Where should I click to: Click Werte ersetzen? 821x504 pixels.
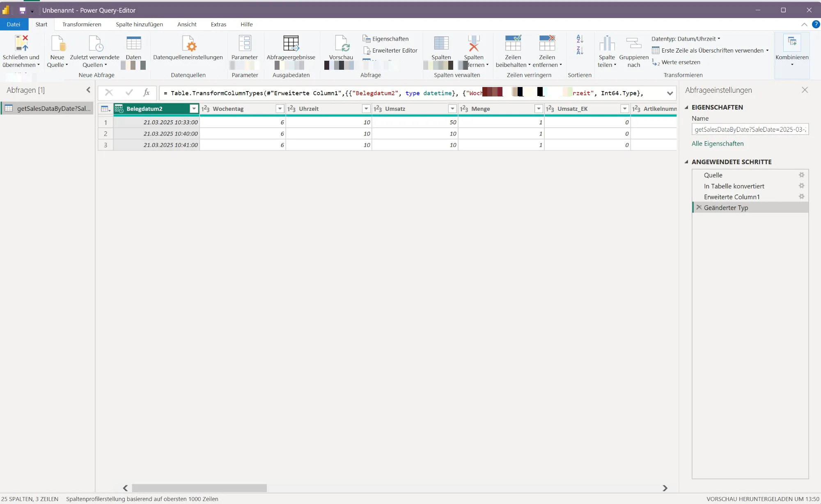click(676, 62)
